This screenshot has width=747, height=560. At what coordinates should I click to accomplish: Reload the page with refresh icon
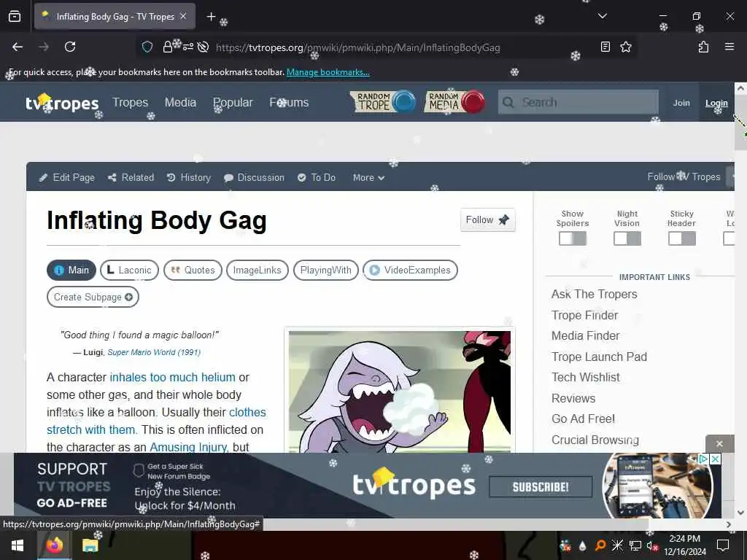click(x=70, y=47)
